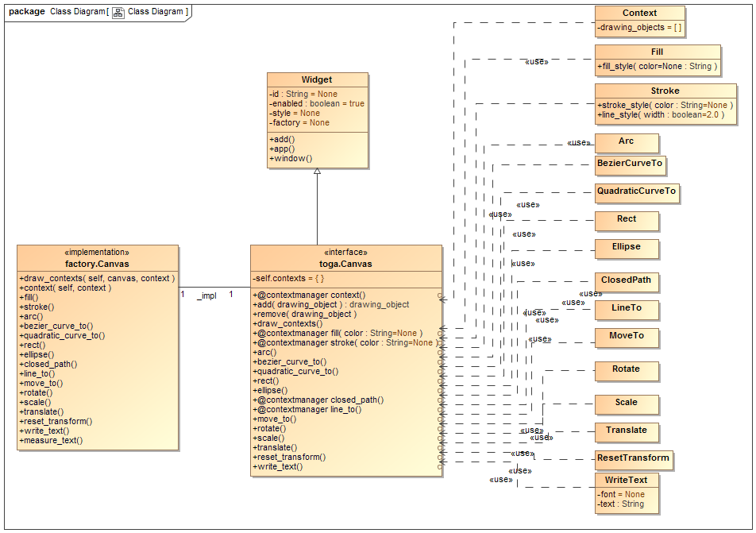The height and width of the screenshot is (533, 756).
Task: Click the toga.Canvas interface header
Action: (345, 264)
